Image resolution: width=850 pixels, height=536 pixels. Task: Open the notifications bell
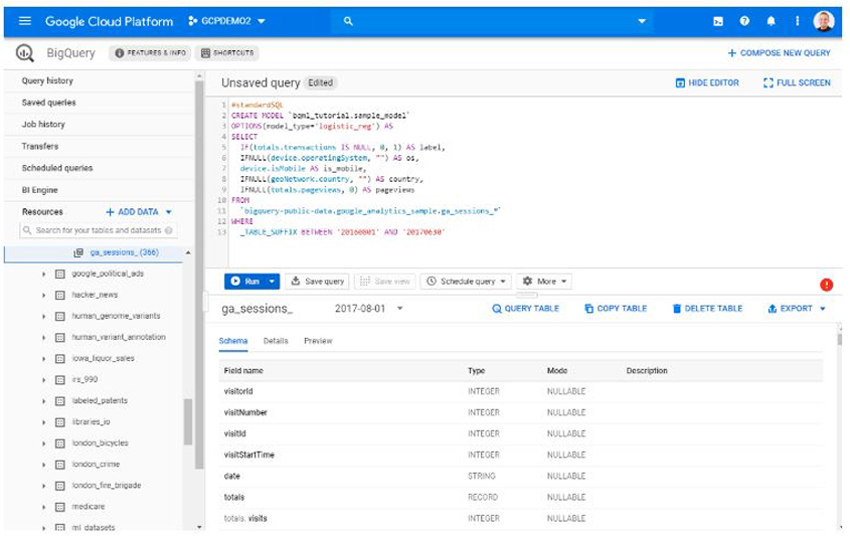click(771, 21)
